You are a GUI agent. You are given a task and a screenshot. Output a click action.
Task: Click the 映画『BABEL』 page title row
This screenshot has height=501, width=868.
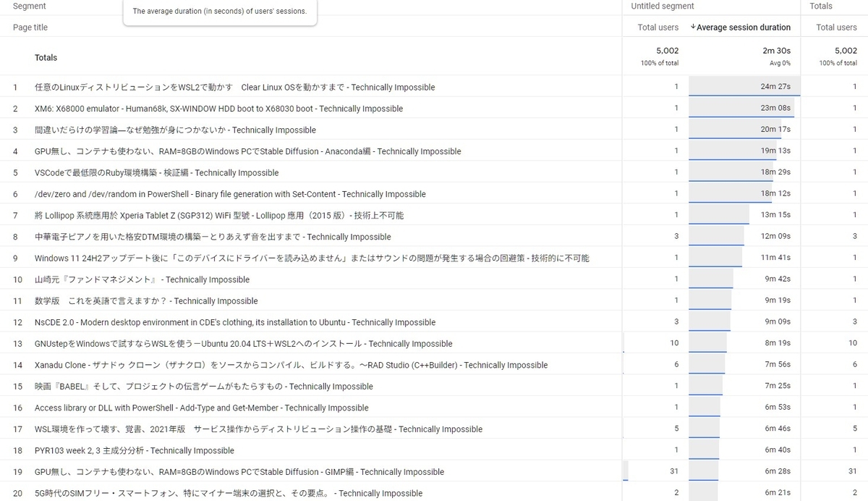[x=204, y=386]
